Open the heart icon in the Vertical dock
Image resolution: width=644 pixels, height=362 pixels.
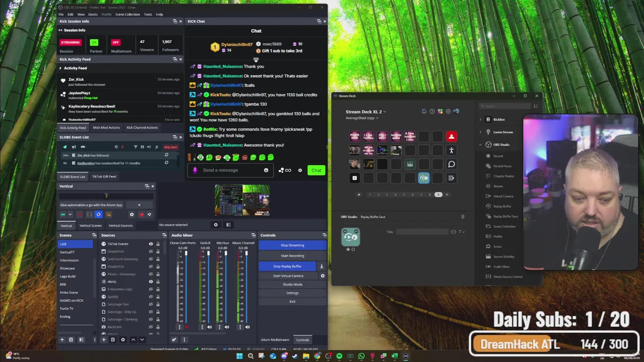point(141,215)
